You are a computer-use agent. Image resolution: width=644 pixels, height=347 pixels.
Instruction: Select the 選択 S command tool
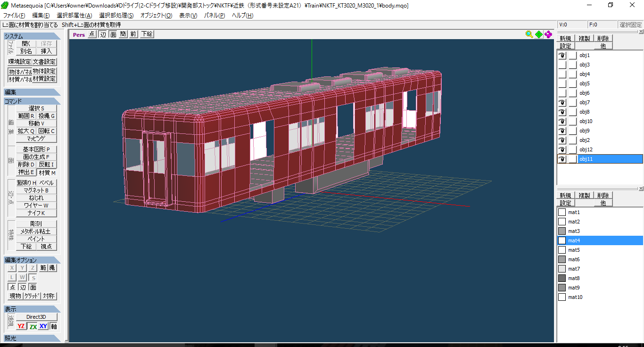(x=36, y=108)
